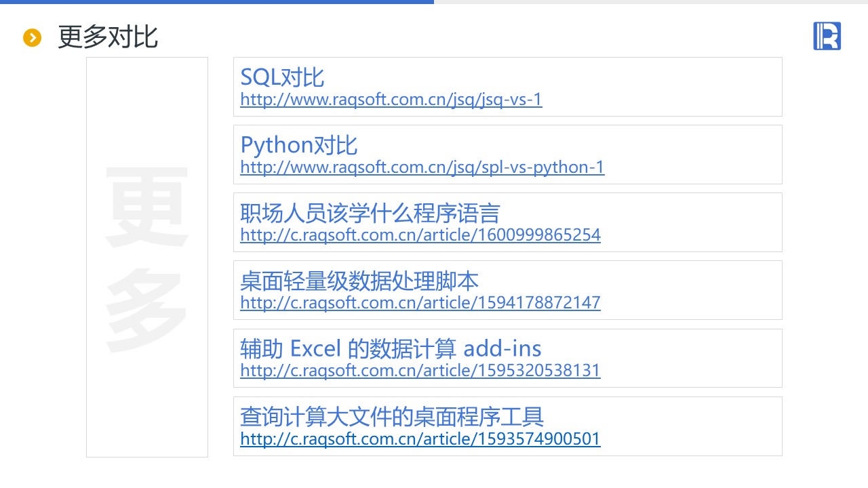
Task: Click empty space inside the Python对比 box
Action: coord(692,155)
